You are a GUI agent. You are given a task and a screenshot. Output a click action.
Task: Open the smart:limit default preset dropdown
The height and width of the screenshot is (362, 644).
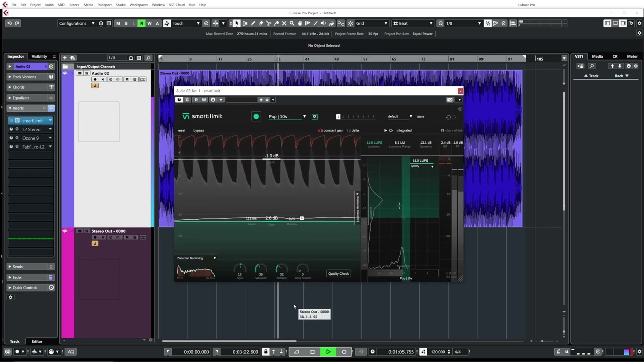[400, 117]
